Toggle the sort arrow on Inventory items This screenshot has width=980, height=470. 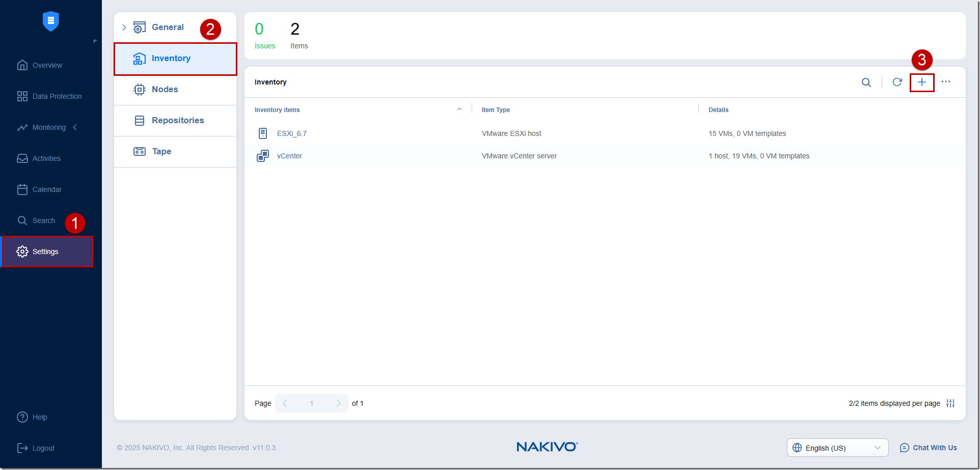point(459,109)
